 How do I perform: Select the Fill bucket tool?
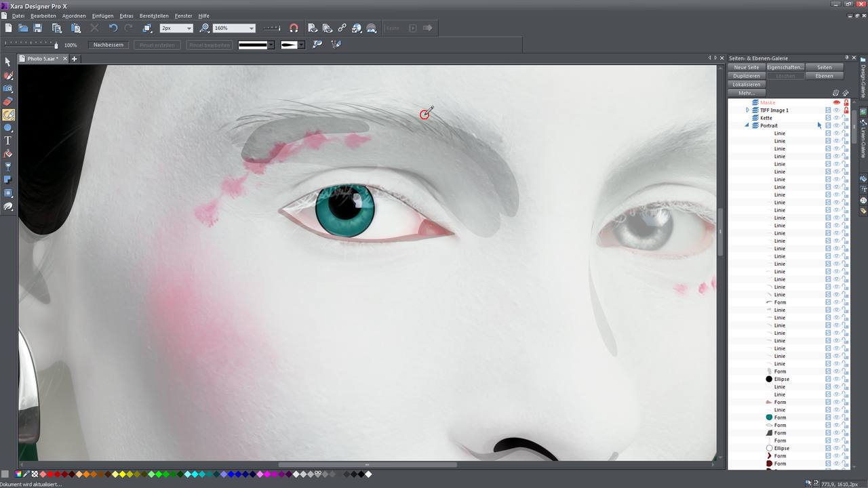pyautogui.click(x=8, y=154)
